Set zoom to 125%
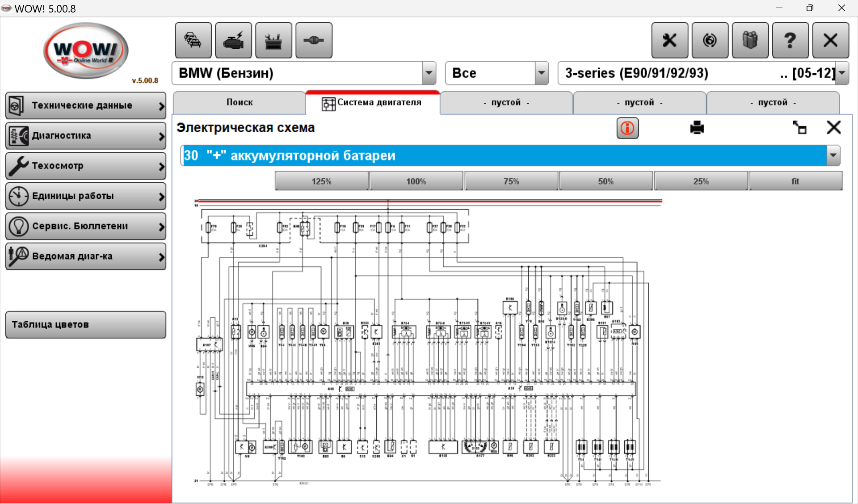 (321, 181)
